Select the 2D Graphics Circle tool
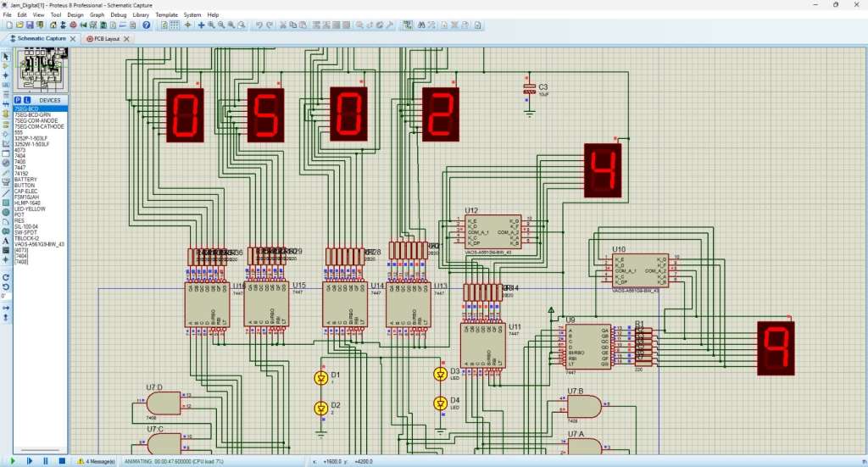The width and height of the screenshot is (868, 467). 6,212
